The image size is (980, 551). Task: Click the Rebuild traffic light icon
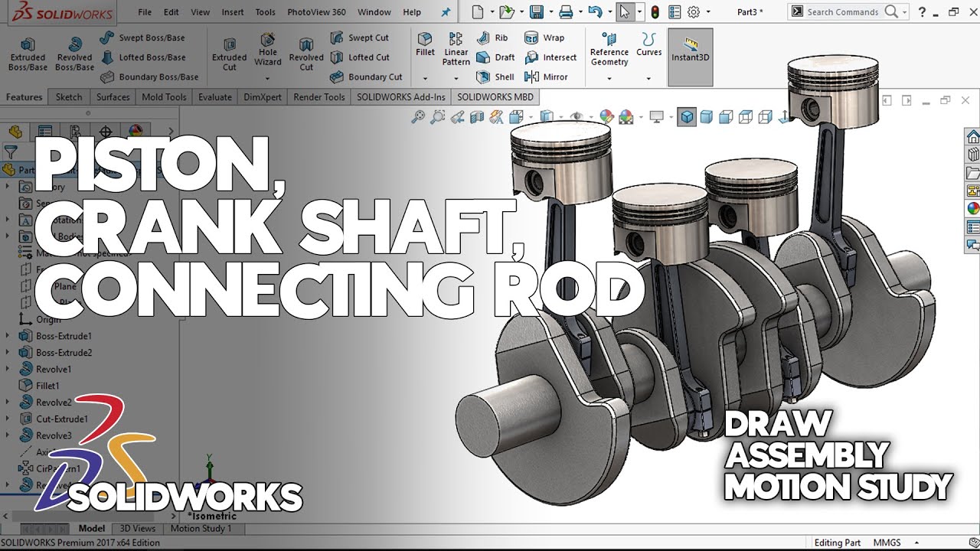(x=655, y=12)
